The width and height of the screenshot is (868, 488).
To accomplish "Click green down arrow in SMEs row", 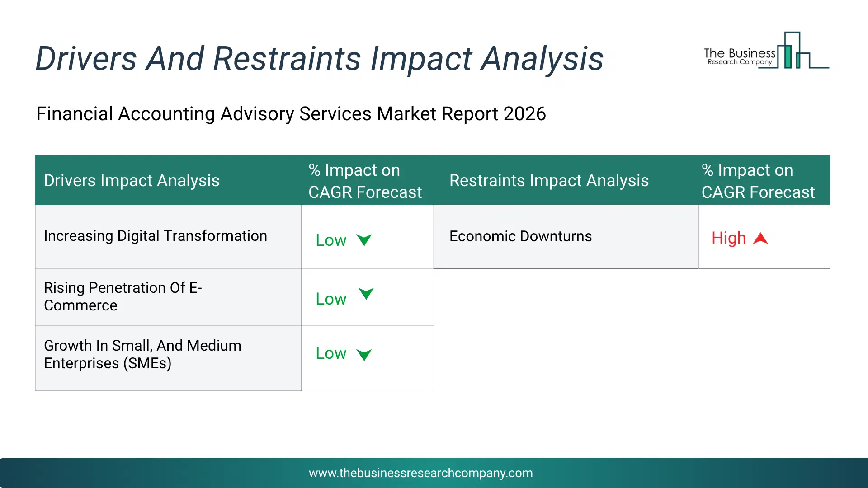I will click(364, 355).
